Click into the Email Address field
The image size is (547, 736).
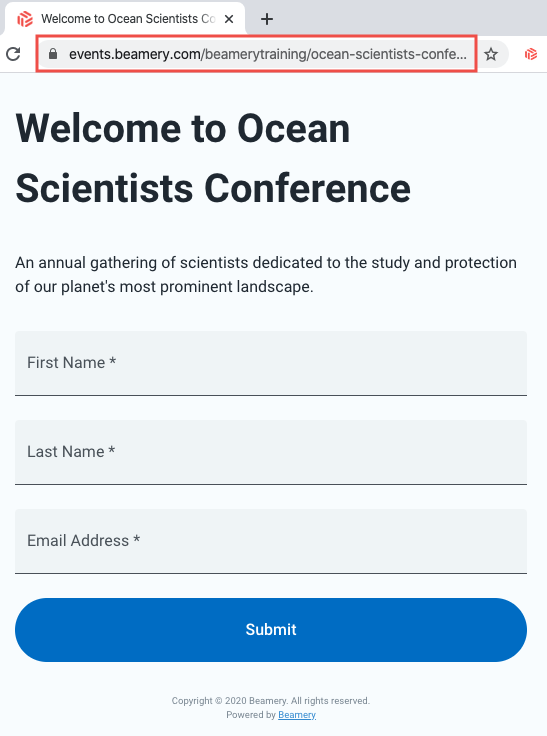pos(271,541)
